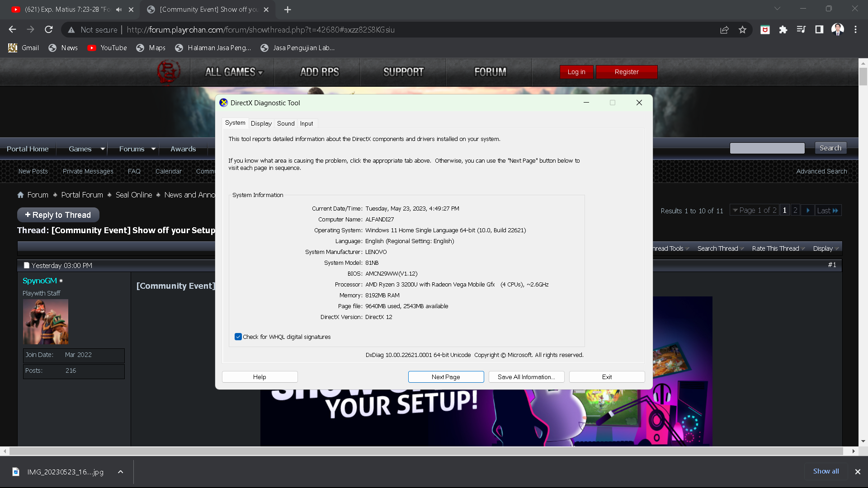Open FORUM in site navigation

(x=491, y=72)
